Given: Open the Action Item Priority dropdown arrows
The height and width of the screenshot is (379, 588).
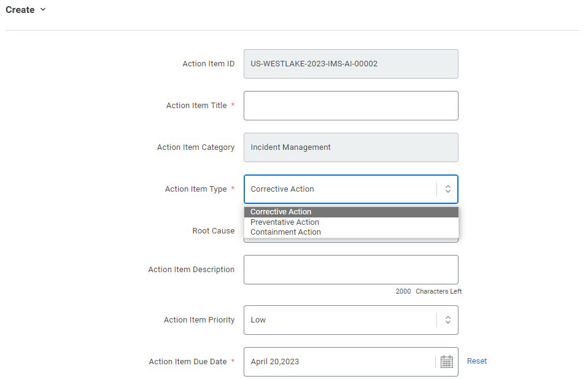Looking at the screenshot, I should coord(447,319).
